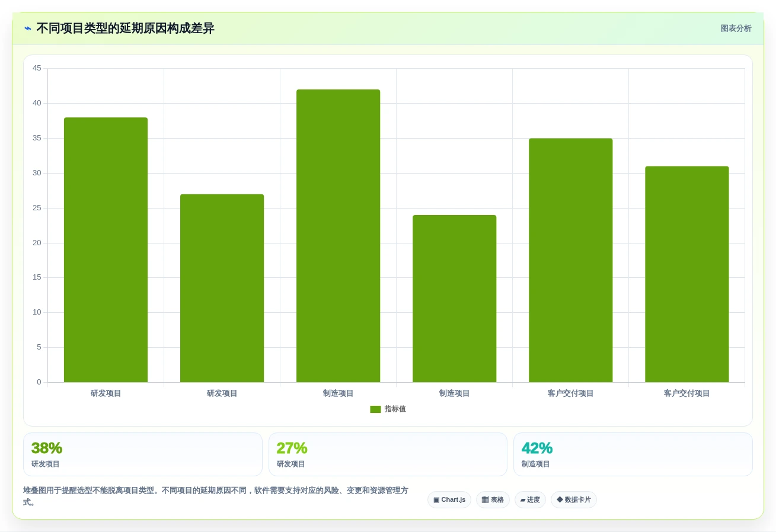Open the 42% 制造项目 stat card
The height and width of the screenshot is (532, 776).
[633, 454]
